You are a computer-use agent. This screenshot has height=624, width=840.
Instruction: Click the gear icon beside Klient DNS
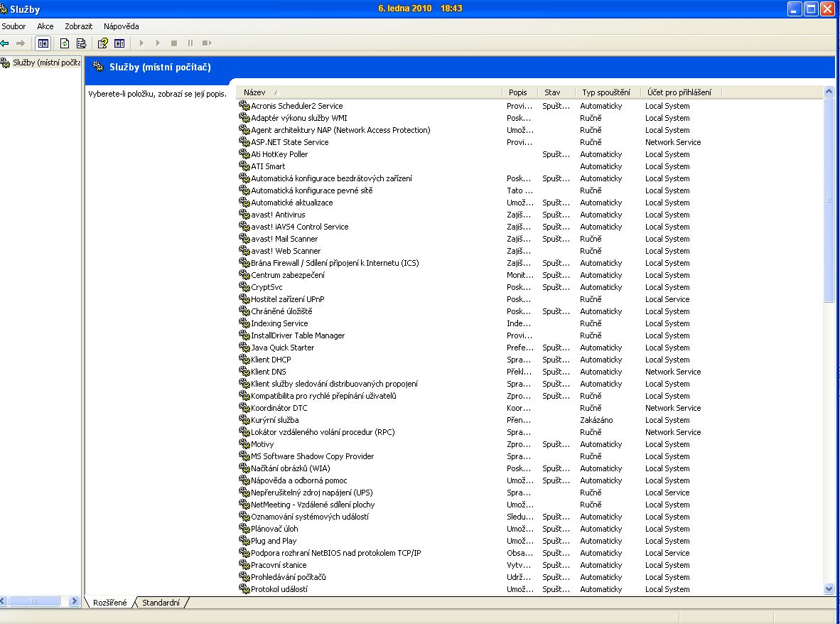[244, 372]
